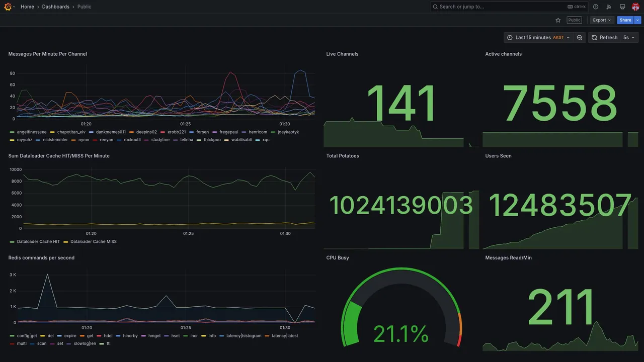The width and height of the screenshot is (644, 362).
Task: Click the blue Share button
Action: point(625,20)
